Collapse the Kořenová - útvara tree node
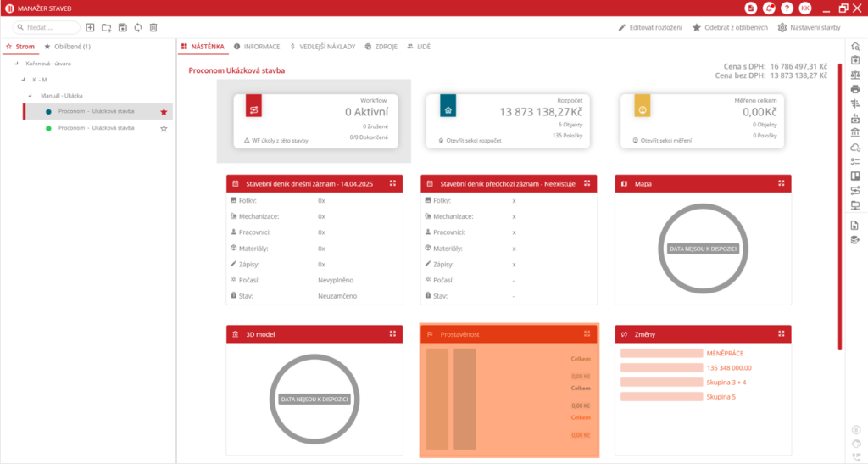The image size is (868, 464). click(x=16, y=64)
